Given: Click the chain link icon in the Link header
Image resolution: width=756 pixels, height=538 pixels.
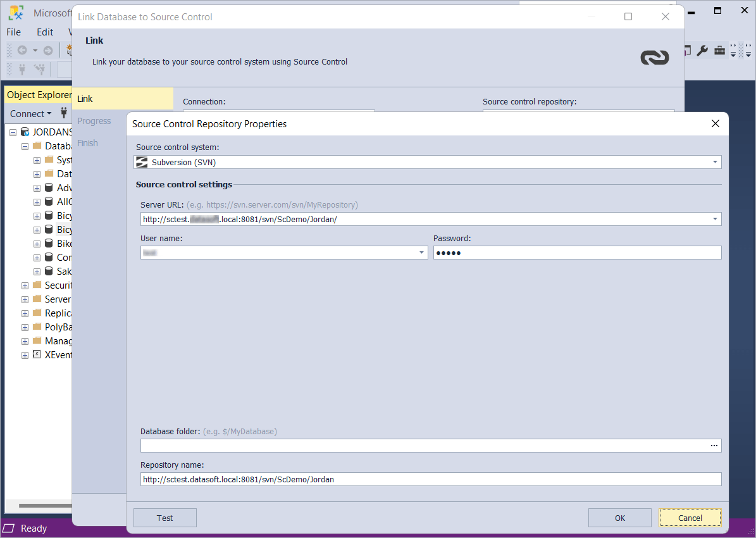Looking at the screenshot, I should click(x=655, y=56).
